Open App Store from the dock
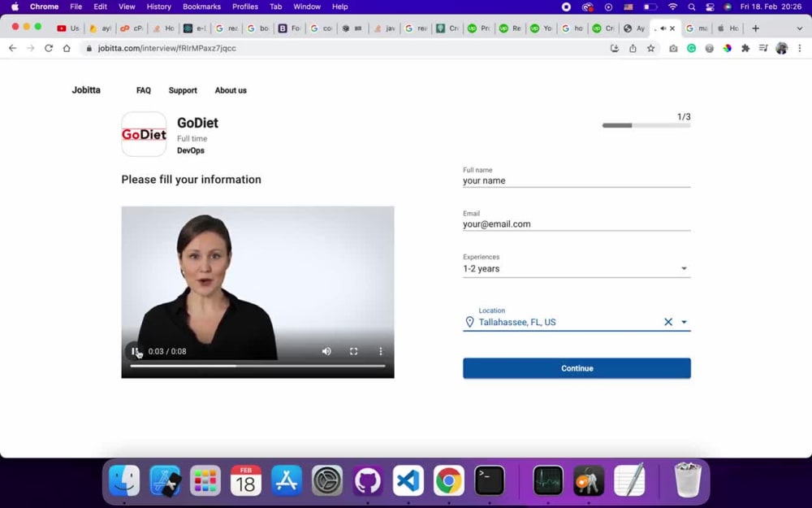Screen dimensions: 812x508 tap(287, 480)
